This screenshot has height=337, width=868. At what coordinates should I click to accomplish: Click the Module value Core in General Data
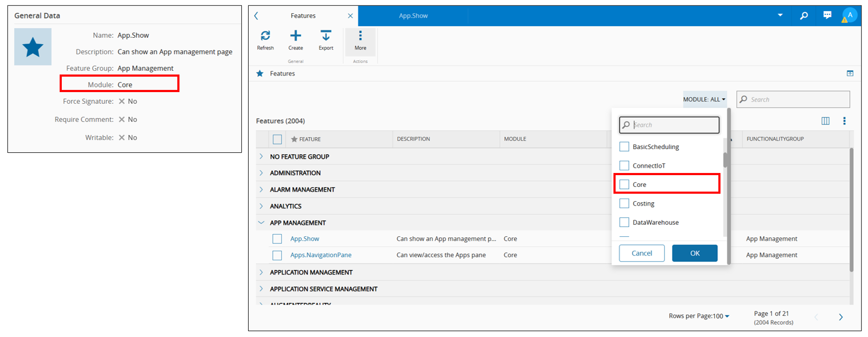coord(125,85)
